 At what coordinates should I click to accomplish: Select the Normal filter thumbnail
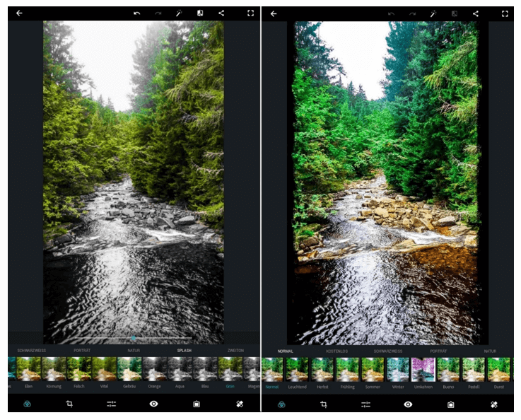(x=272, y=370)
